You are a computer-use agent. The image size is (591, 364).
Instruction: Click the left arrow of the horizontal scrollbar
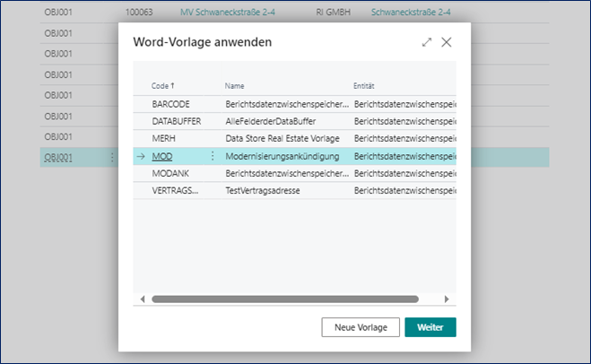point(142,299)
